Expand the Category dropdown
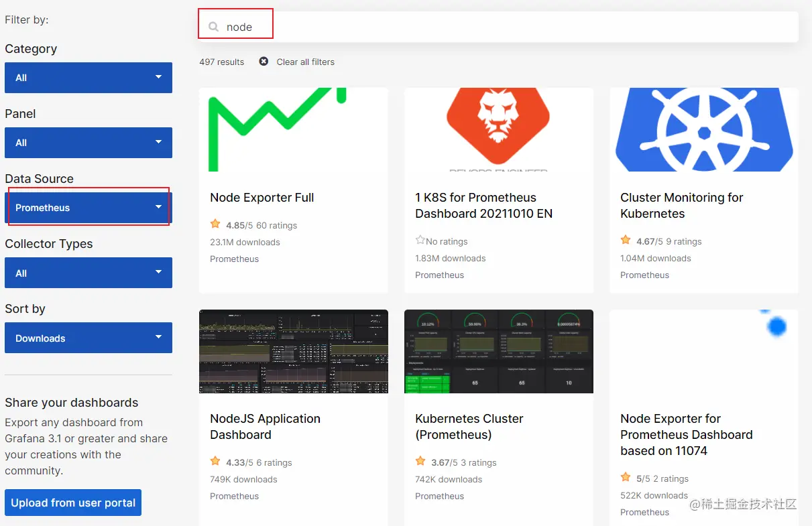812x526 pixels. 89,78
